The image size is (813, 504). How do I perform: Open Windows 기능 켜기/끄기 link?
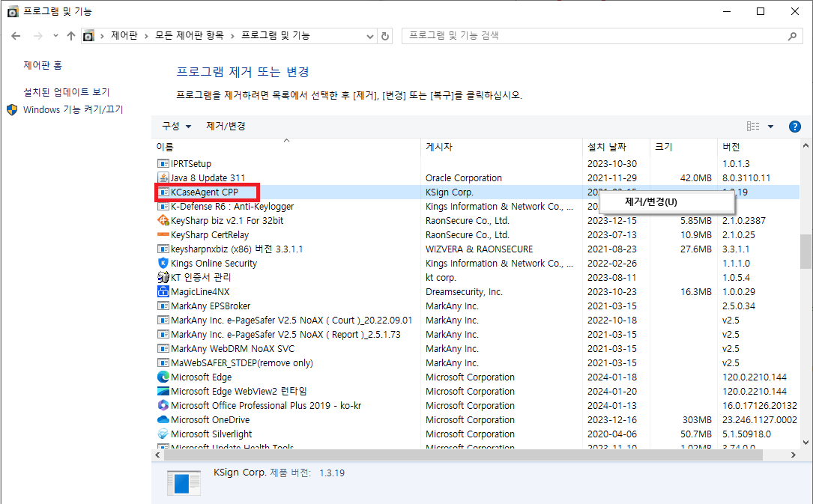click(73, 110)
